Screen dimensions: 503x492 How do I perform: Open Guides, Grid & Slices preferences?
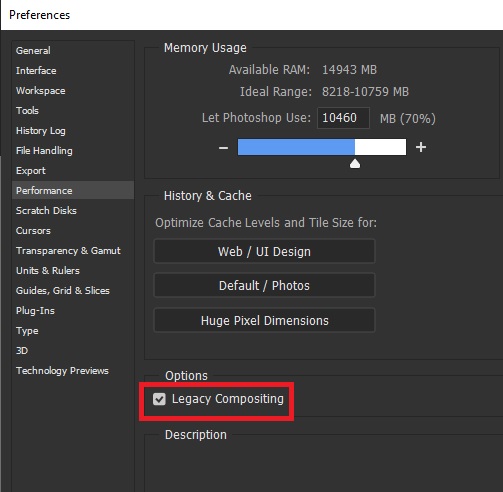(x=63, y=291)
